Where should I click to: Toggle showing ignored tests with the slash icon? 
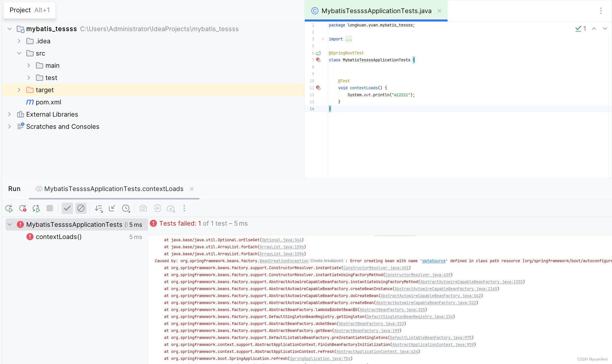pyautogui.click(x=81, y=208)
